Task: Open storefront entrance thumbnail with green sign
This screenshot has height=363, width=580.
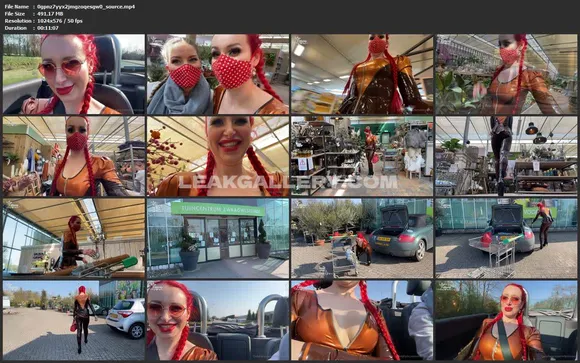Action: 218,238
